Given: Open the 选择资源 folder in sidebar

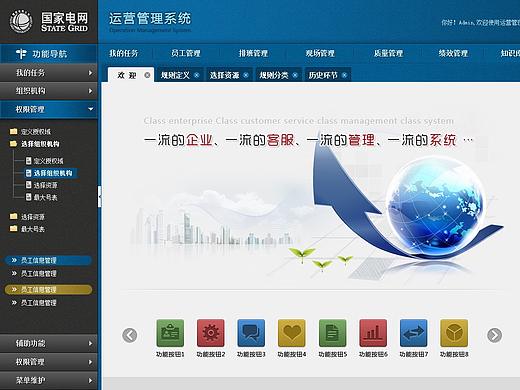Looking at the screenshot, I should click(x=27, y=217).
